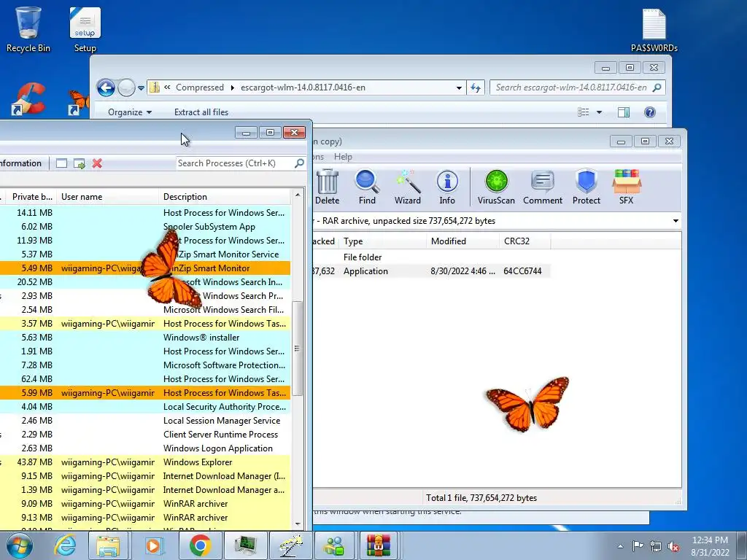
Task: Refresh the Explorer address bar location
Action: (x=476, y=87)
